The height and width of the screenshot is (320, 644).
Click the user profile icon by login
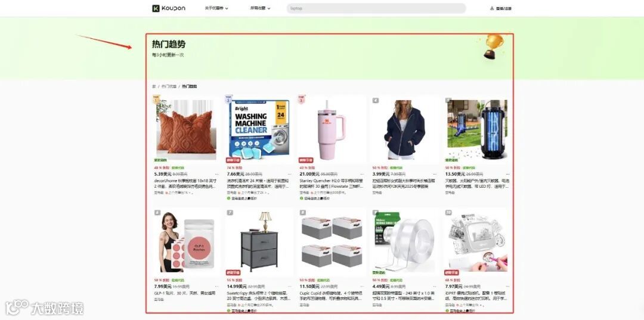pos(492,8)
